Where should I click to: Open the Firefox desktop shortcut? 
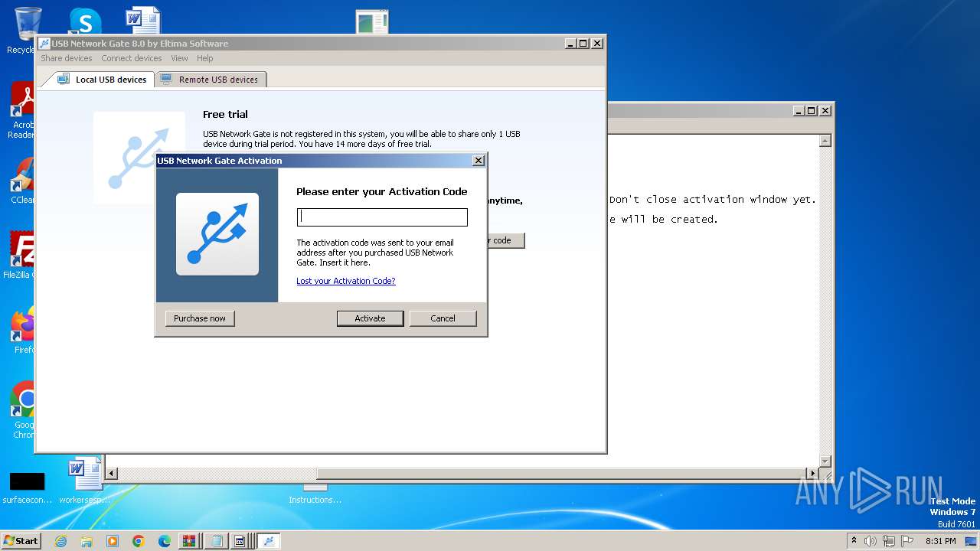click(24, 331)
